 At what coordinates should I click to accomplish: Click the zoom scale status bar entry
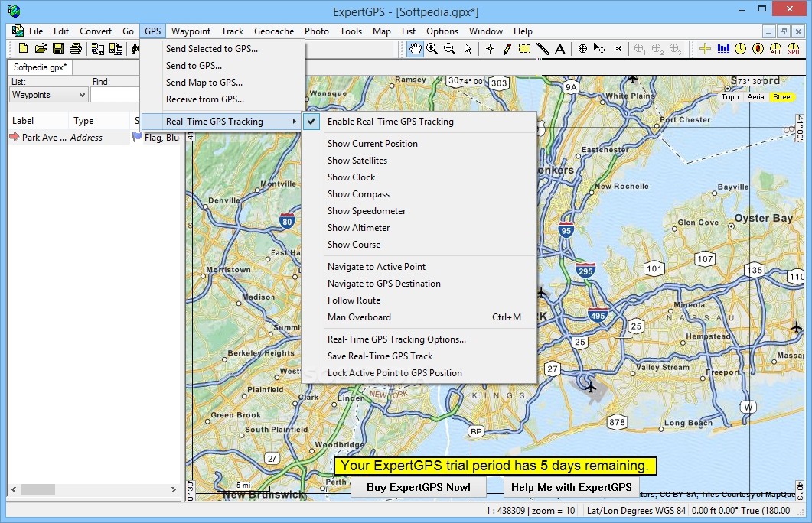530,511
